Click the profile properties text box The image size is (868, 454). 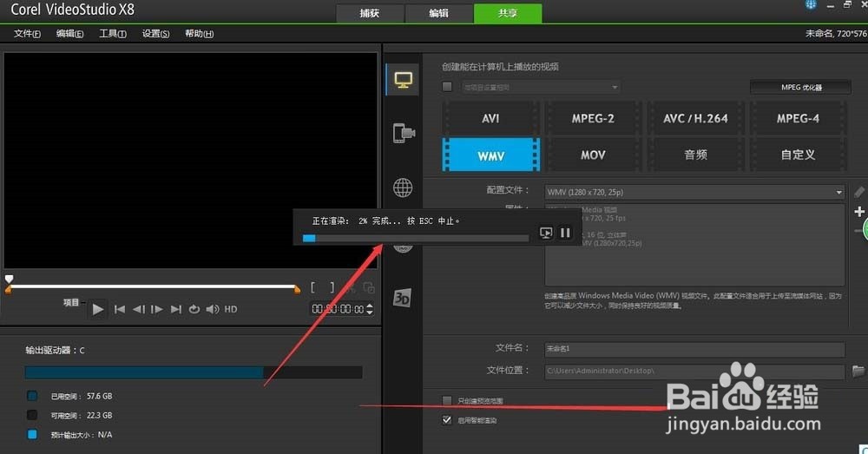[694, 245]
